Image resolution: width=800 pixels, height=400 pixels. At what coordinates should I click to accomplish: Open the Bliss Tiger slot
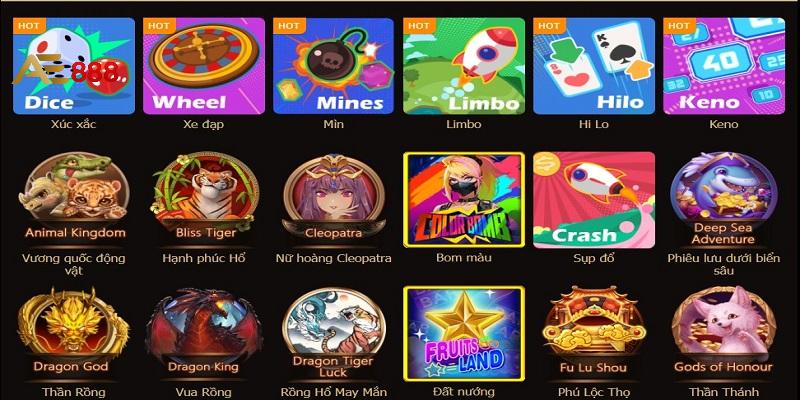pos(205,197)
